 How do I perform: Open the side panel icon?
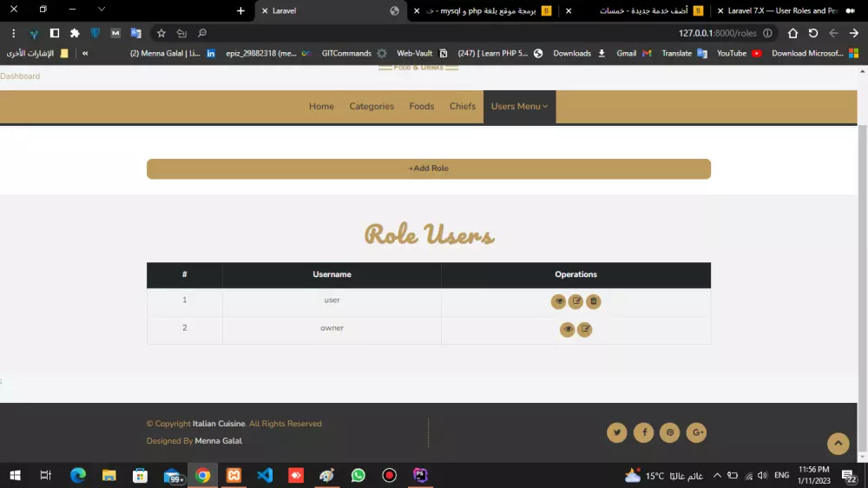(54, 33)
